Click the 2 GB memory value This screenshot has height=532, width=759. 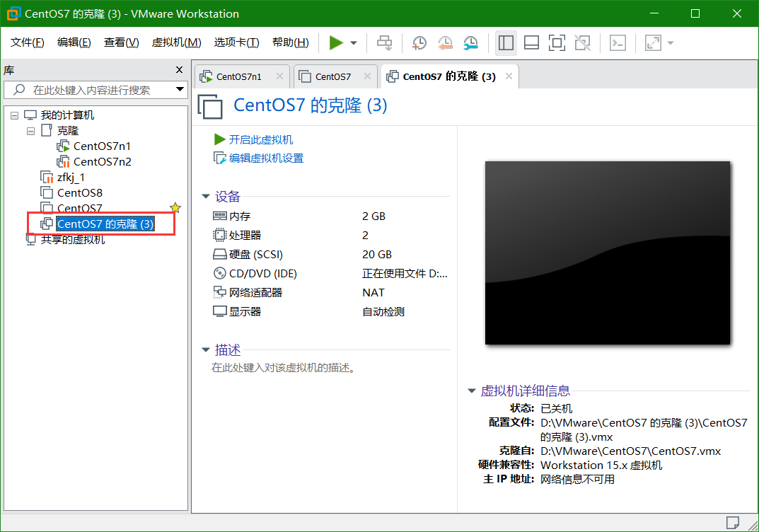(373, 216)
